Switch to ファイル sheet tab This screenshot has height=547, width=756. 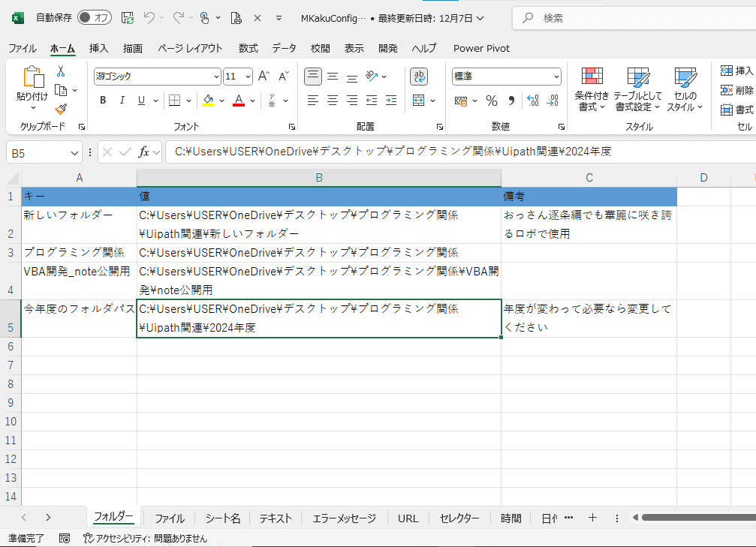169,518
